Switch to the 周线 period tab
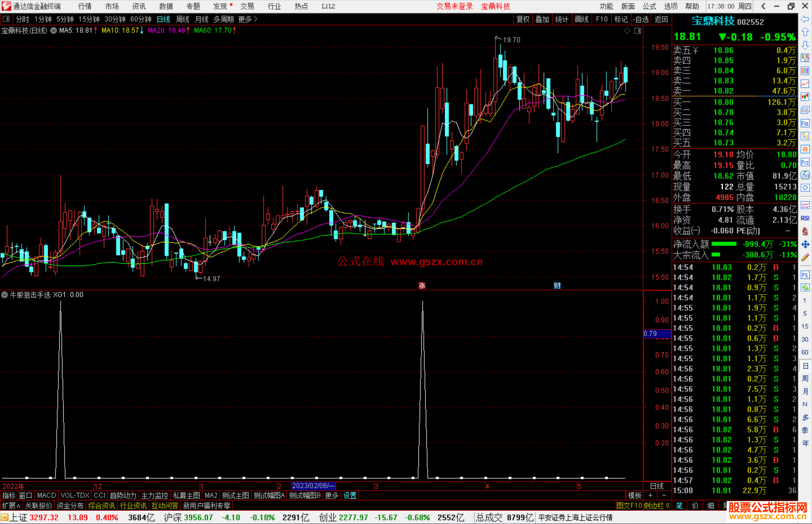812x524 pixels. coord(183,19)
